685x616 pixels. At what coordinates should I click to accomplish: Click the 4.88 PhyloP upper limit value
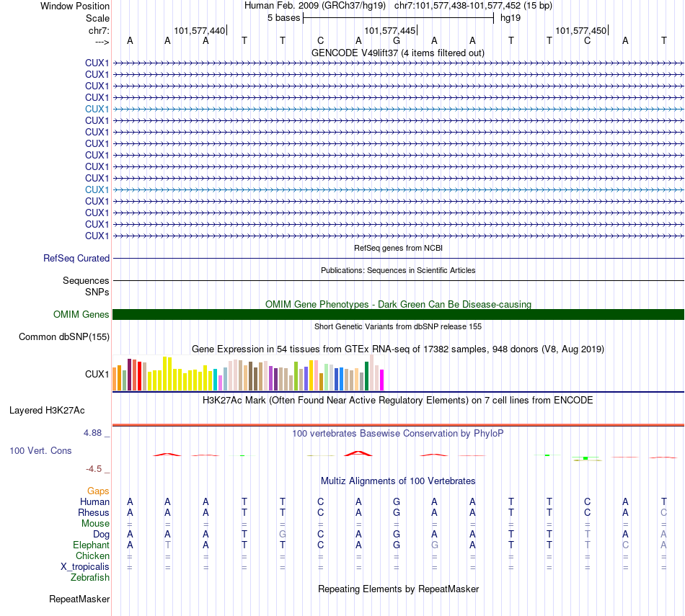(92, 433)
